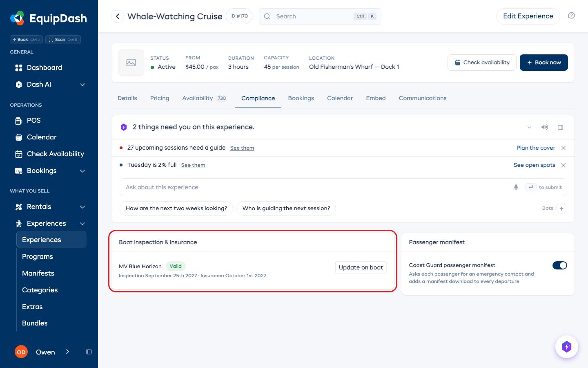Image resolution: width=588 pixels, height=368 pixels.
Task: Click the Edit Experience button
Action: 528,16
